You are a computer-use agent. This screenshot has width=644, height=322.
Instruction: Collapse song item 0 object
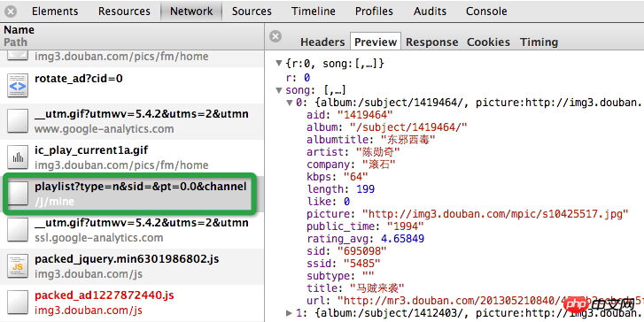[x=290, y=103]
